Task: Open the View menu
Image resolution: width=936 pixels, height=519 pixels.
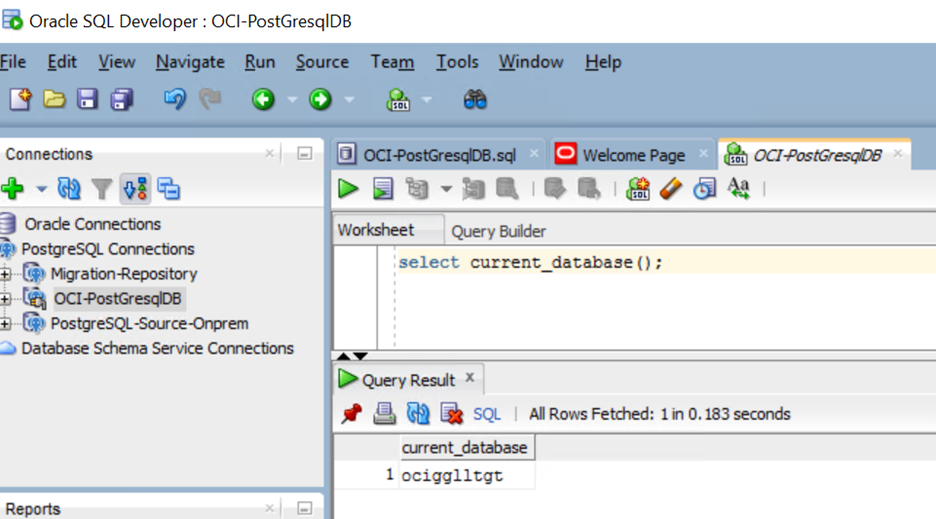Action: tap(116, 62)
